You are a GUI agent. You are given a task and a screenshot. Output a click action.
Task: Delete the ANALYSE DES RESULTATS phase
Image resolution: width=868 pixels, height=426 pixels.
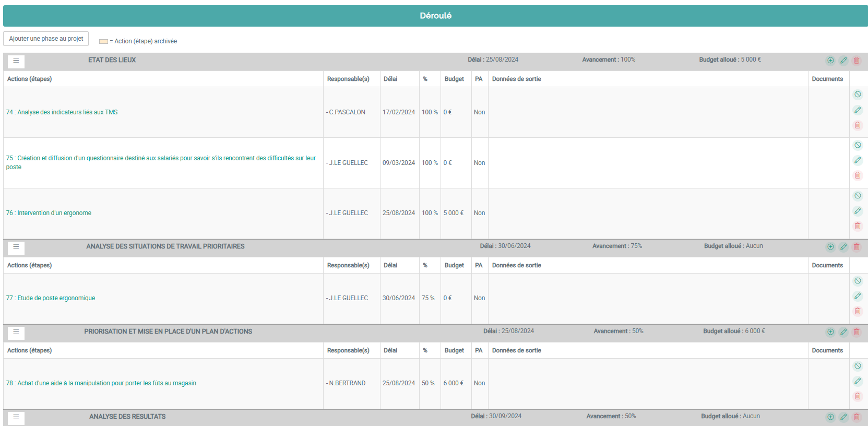tap(857, 417)
